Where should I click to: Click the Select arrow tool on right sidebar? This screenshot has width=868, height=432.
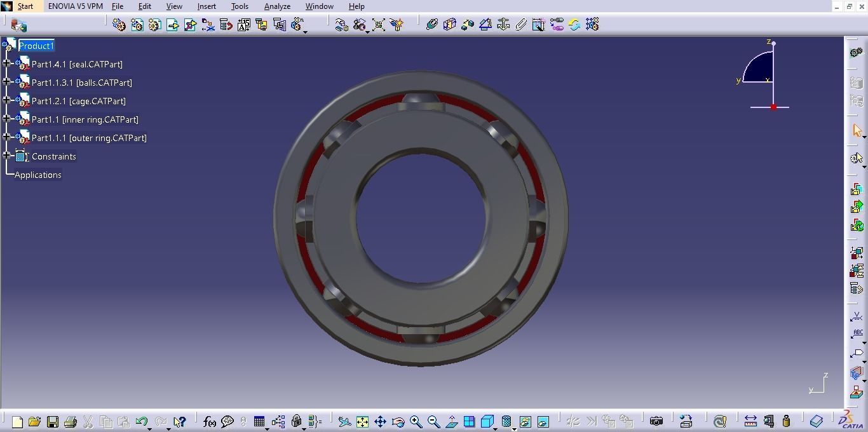(x=857, y=130)
